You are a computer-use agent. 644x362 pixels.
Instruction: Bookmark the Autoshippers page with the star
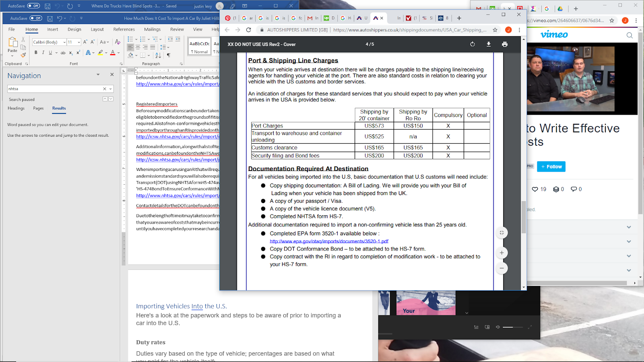tap(495, 30)
